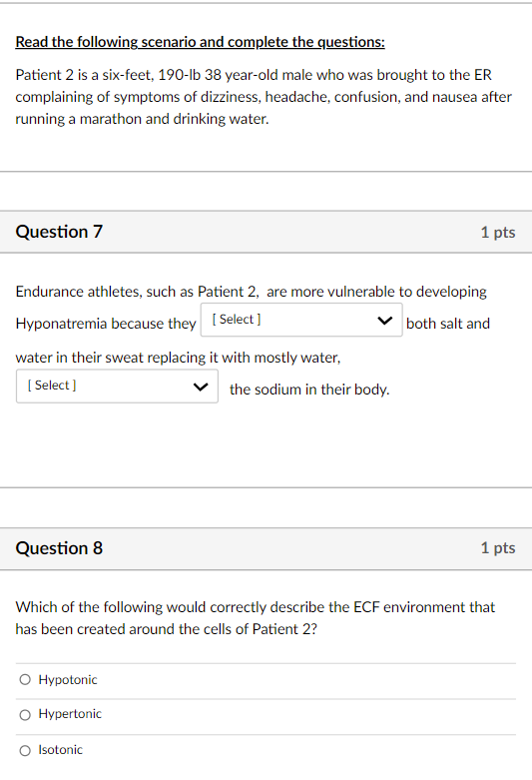
Task: Click the Question 8 heading
Action: [x=59, y=547]
